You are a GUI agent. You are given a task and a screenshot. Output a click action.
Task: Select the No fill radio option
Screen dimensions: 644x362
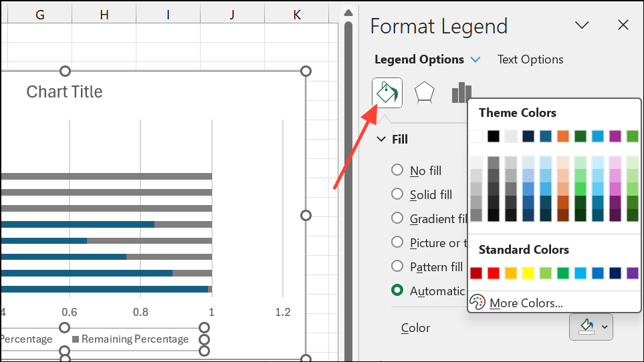pos(397,170)
